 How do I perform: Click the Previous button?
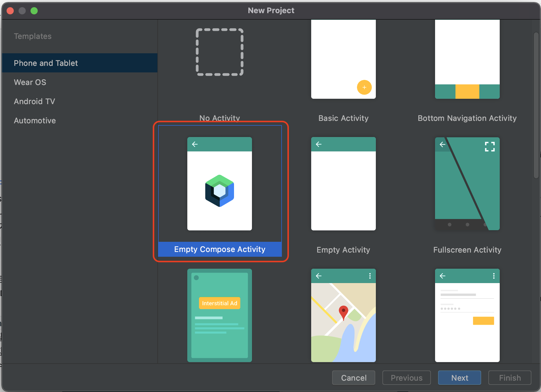point(407,378)
